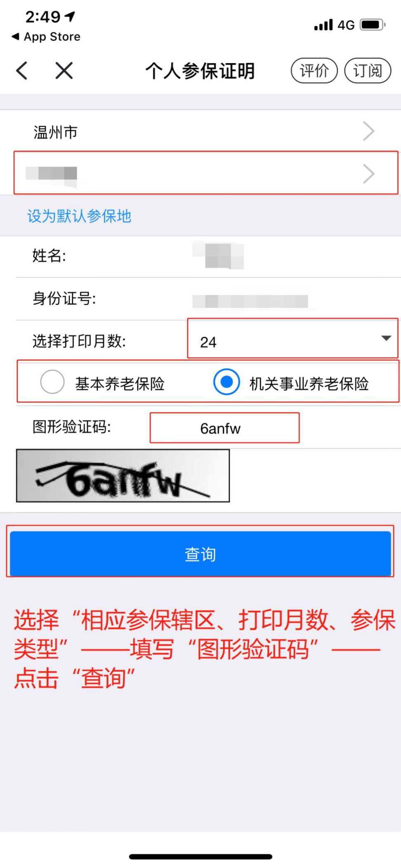Expand the 温州市 city selector chevron

(x=368, y=132)
